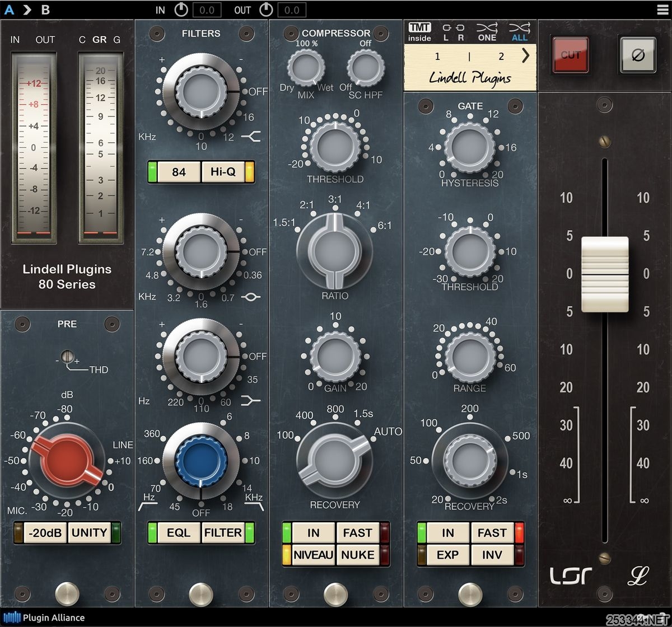The width and height of the screenshot is (672, 627).
Task: Randomize ALL channels with the shuffle icon
Action: [520, 32]
